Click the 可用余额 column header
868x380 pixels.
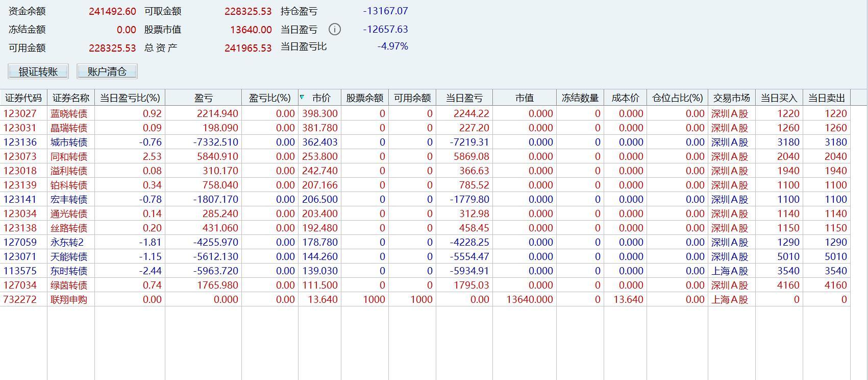[412, 98]
